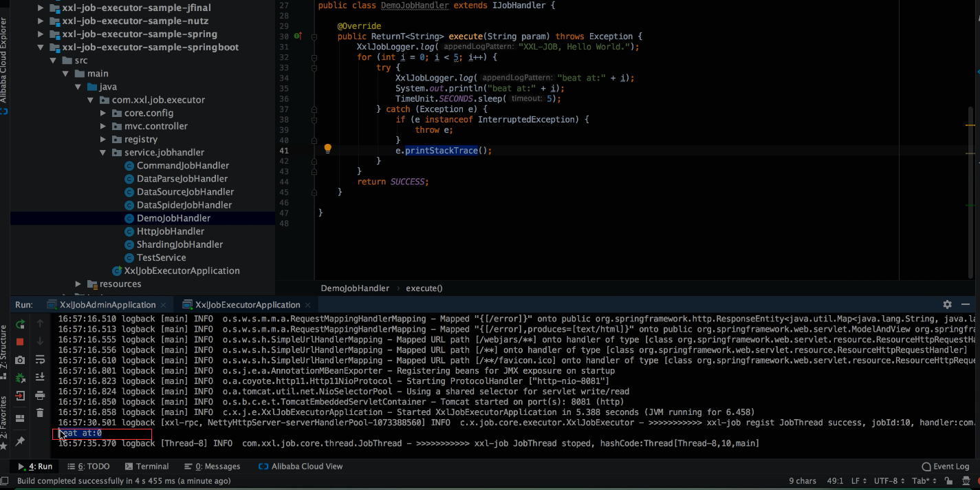980x490 pixels.
Task: Open the Event Log
Action: [x=946, y=466]
